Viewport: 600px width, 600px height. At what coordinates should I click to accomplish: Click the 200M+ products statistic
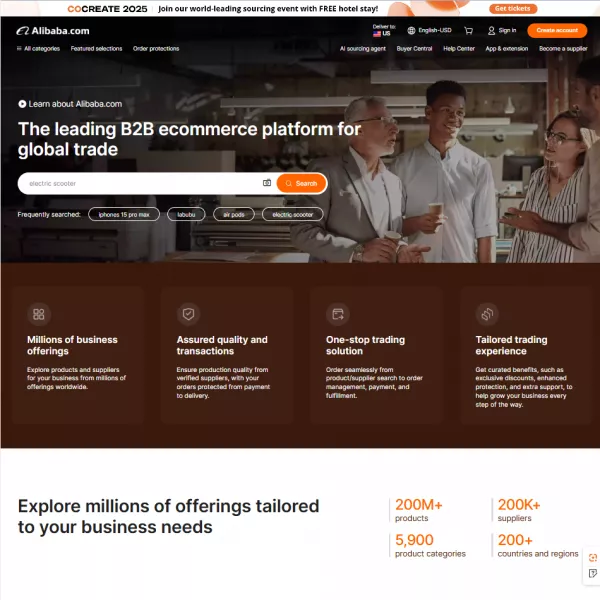pyautogui.click(x=418, y=510)
